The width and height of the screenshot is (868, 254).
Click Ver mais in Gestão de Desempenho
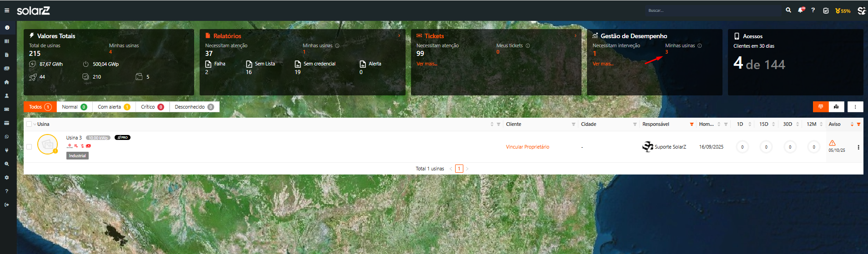point(603,64)
